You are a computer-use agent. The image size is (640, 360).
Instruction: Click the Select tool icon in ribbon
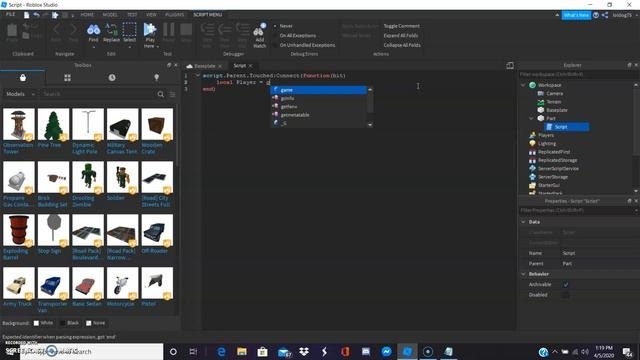pyautogui.click(x=129, y=30)
